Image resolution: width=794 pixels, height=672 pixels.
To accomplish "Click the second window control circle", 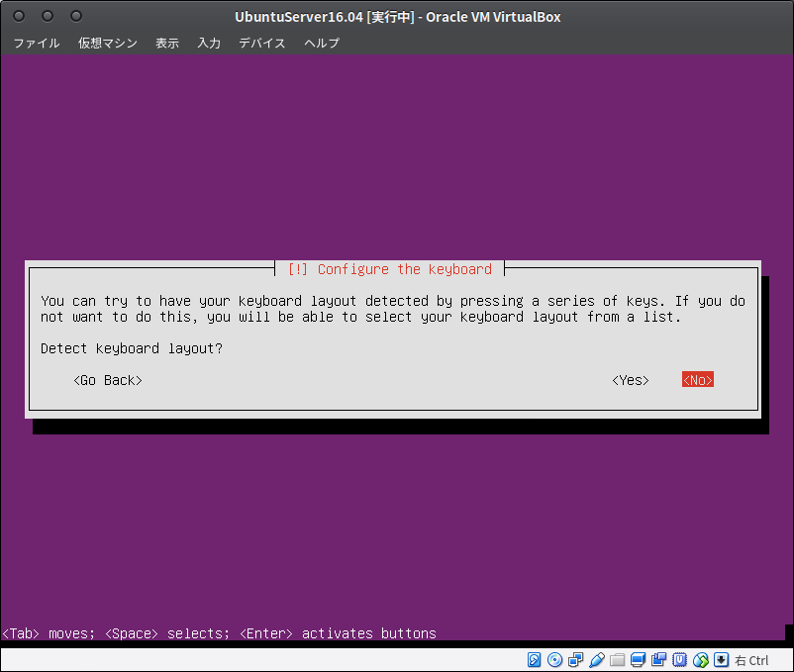I will click(48, 16).
